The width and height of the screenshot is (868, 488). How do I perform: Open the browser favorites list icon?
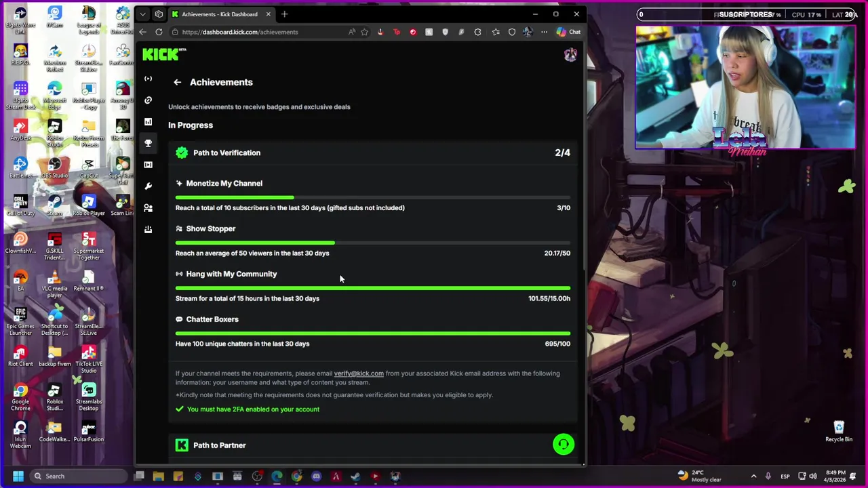click(496, 32)
